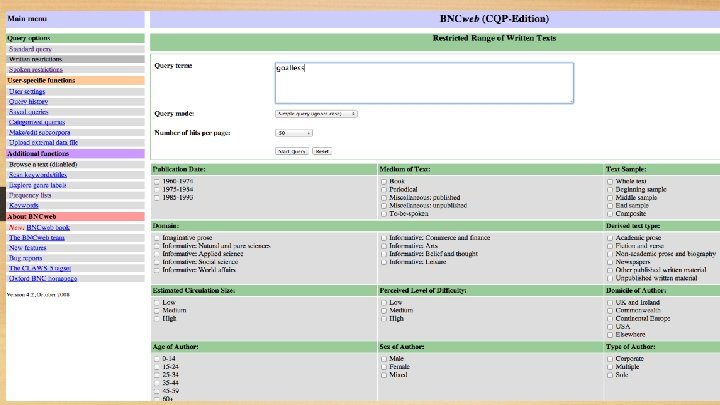Open the Spoken restrictions link
Screen dimensions: 720x405
tap(36, 70)
